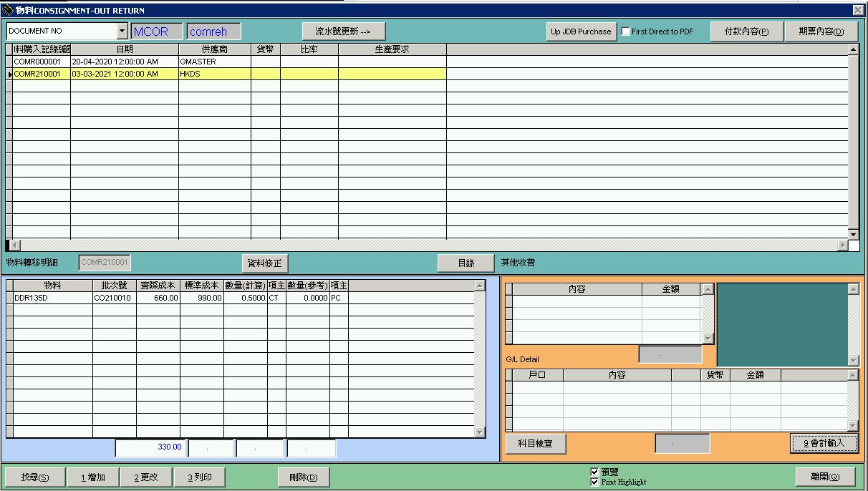Click reference quantity cell 0.0000
This screenshot has height=491, width=868.
[308, 298]
